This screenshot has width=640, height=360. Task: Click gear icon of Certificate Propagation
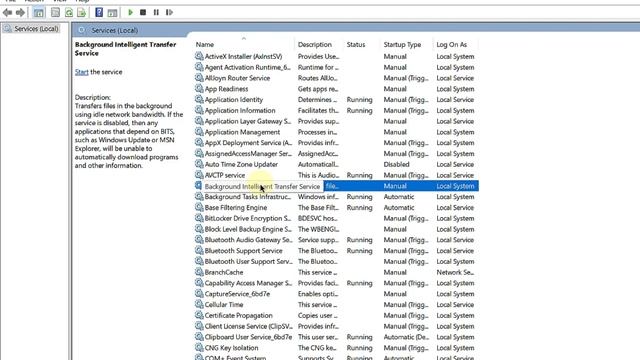[x=199, y=315]
